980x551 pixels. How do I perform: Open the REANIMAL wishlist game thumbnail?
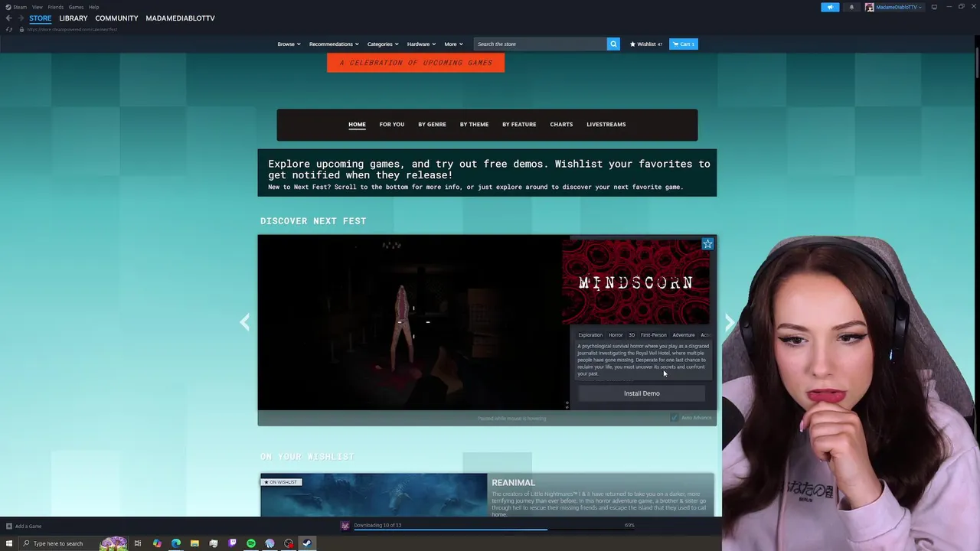pyautogui.click(x=374, y=495)
